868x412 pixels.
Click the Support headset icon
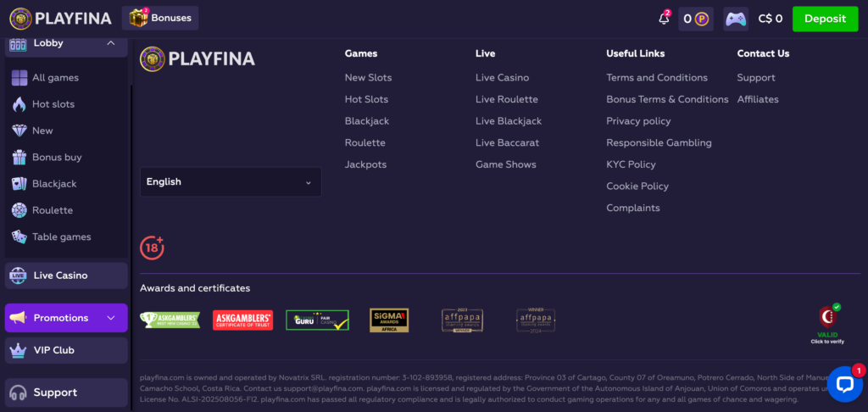[19, 393]
